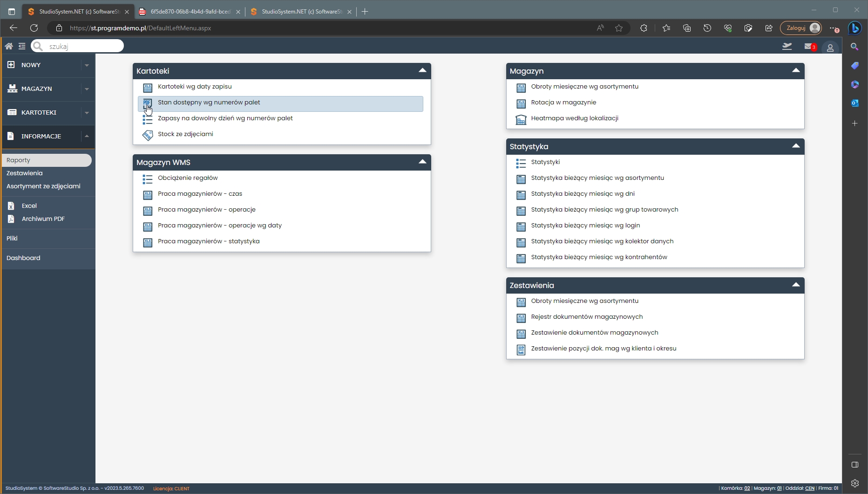Open the messages envelope with red badge
868x494 pixels.
pyautogui.click(x=809, y=47)
